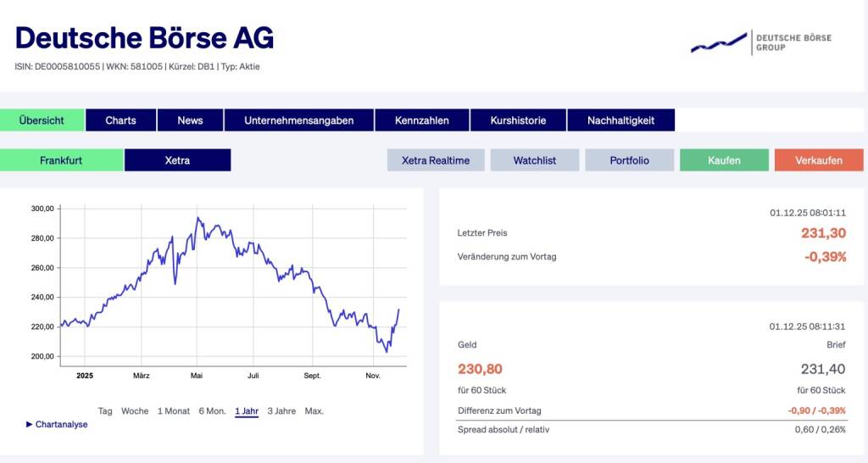Add the stock to Watchlist

(x=534, y=160)
